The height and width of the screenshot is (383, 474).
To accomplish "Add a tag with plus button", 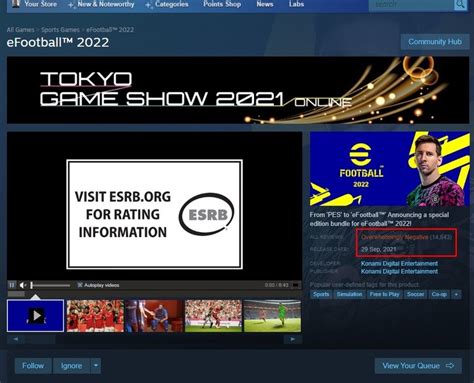I will point(456,294).
